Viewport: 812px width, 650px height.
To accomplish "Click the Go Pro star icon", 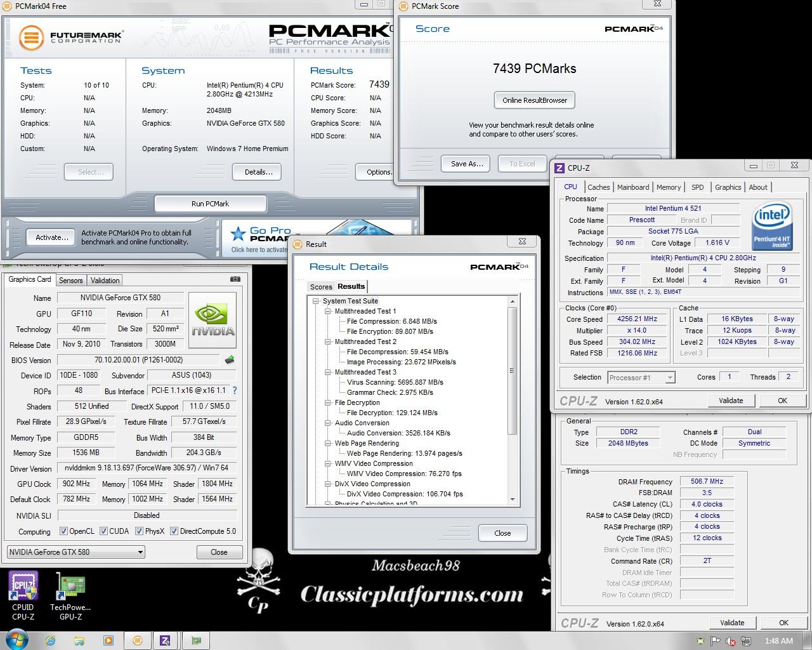I will (238, 234).
